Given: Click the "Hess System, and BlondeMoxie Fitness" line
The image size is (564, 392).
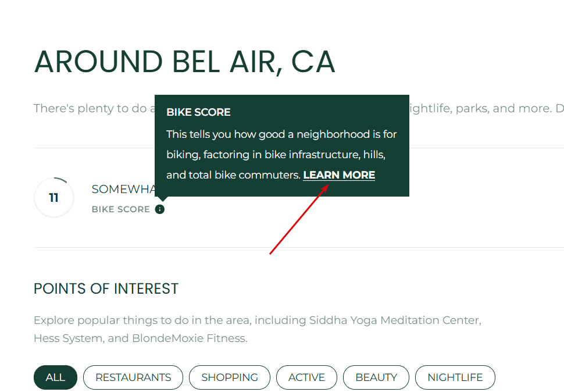Looking at the screenshot, I should tap(141, 338).
